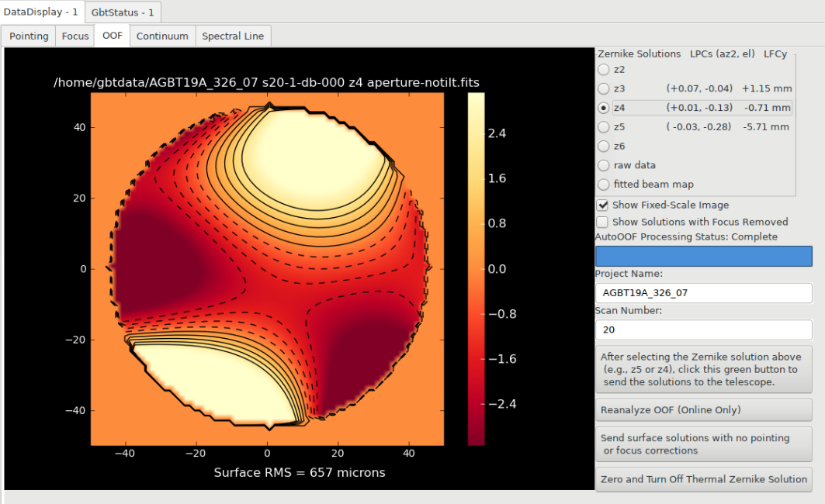This screenshot has height=504, width=825.
Task: Click the AutoOOF processing progress bar
Action: pos(703,257)
